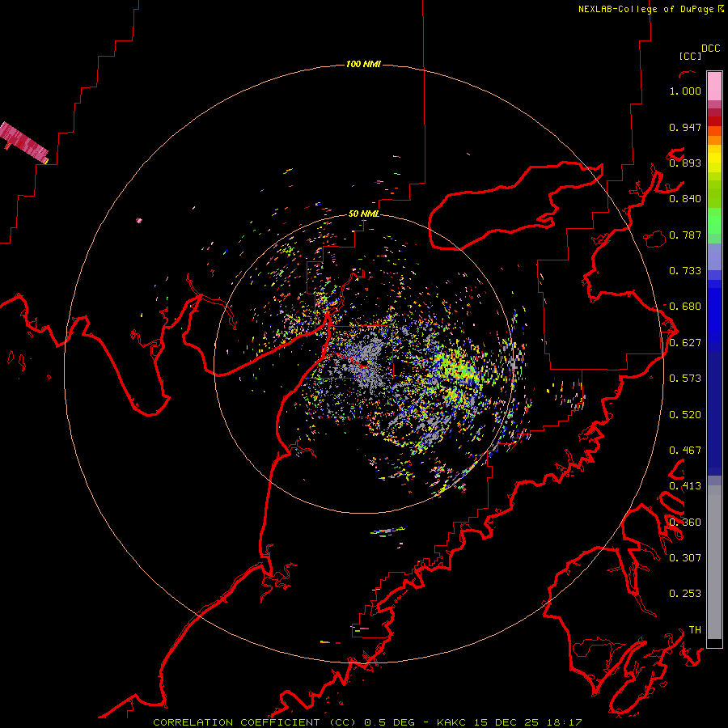Click the TH threshold legend label
This screenshot has height=728, width=728.
coord(695,630)
